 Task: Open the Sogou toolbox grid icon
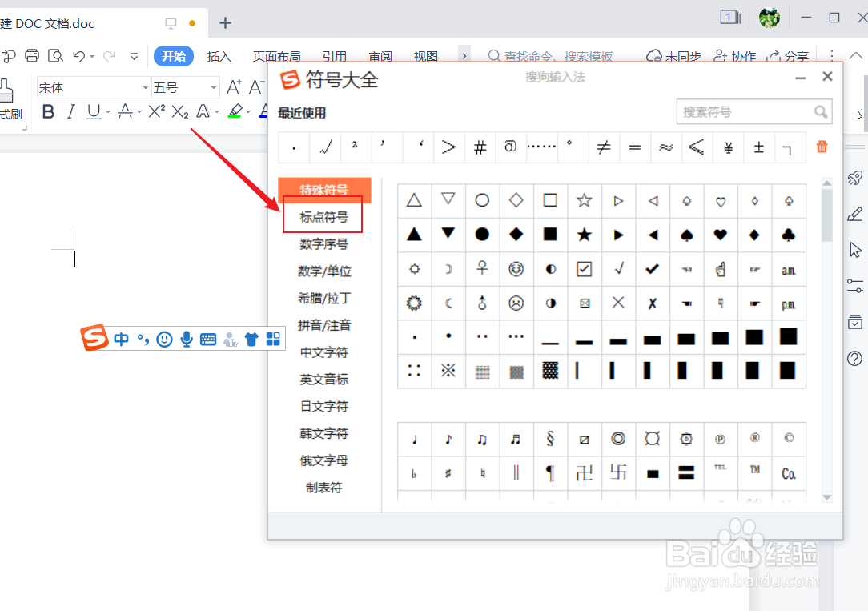(272, 339)
